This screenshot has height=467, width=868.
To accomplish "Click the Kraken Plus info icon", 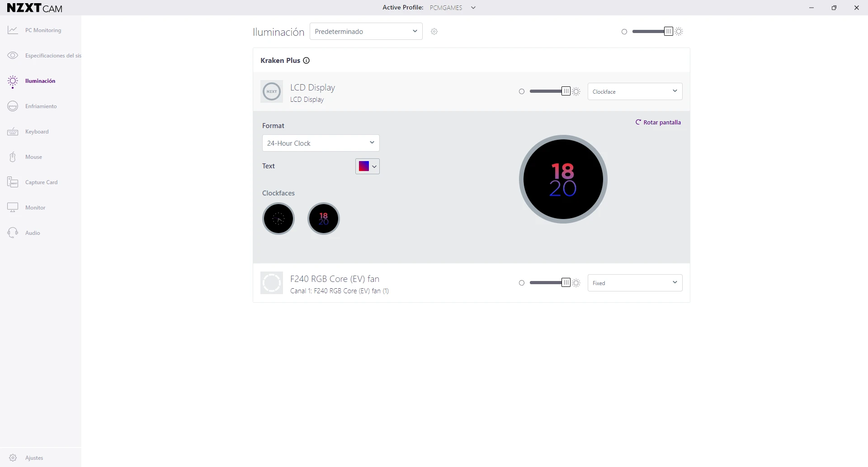I will coord(306,60).
